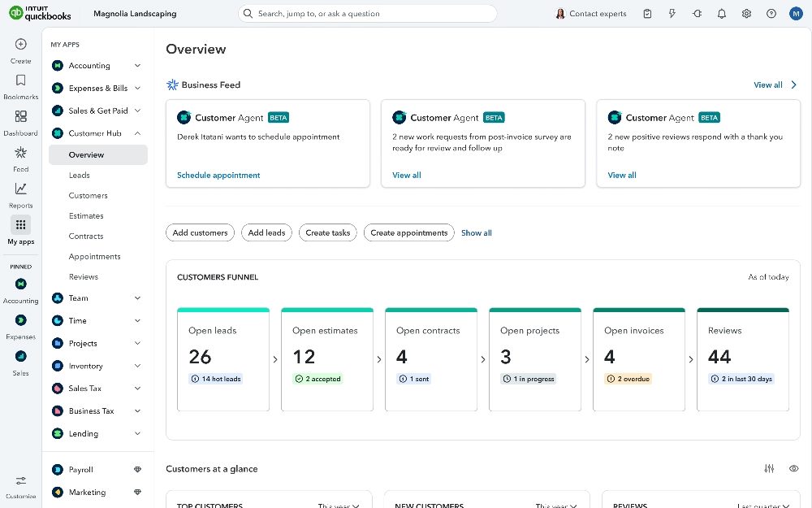812x508 pixels.
Task: Open filter sliders icon for Customers at a glance
Action: tap(769, 468)
